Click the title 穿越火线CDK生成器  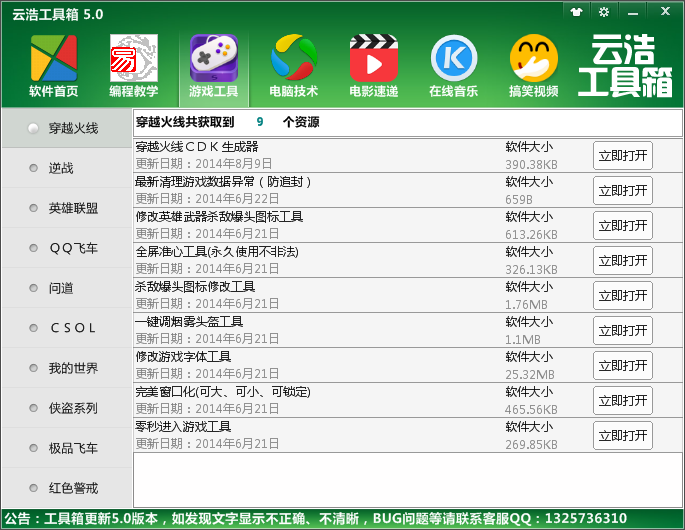click(x=197, y=147)
